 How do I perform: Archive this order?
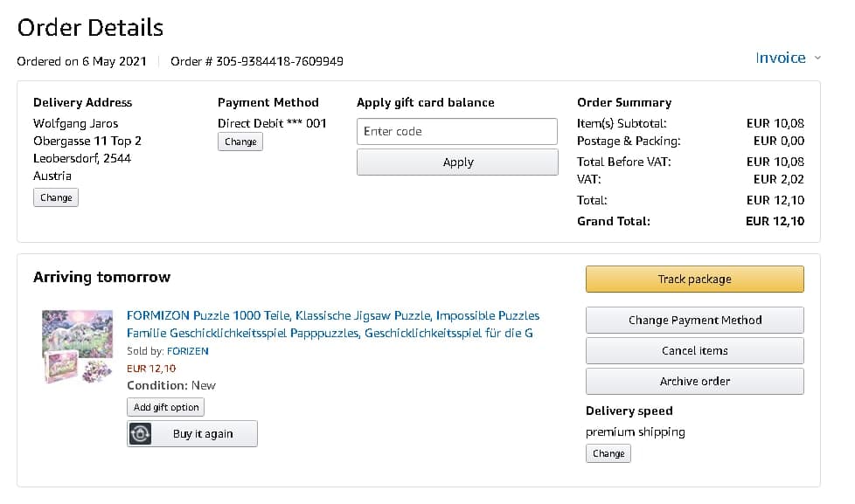(x=694, y=381)
